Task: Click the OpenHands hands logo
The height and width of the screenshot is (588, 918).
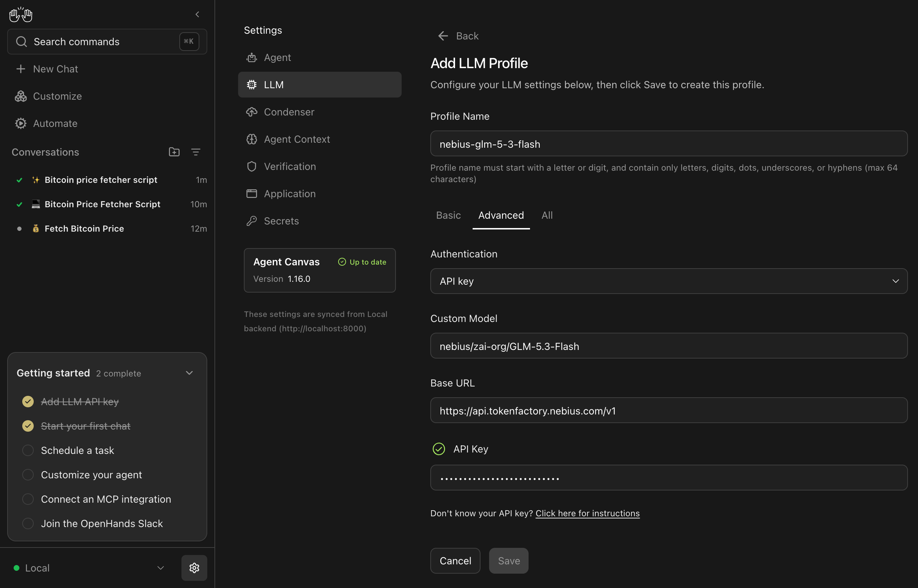Action: tap(21, 14)
